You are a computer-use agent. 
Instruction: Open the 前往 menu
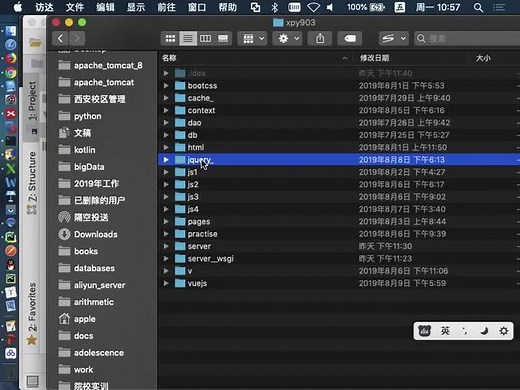coord(166,7)
